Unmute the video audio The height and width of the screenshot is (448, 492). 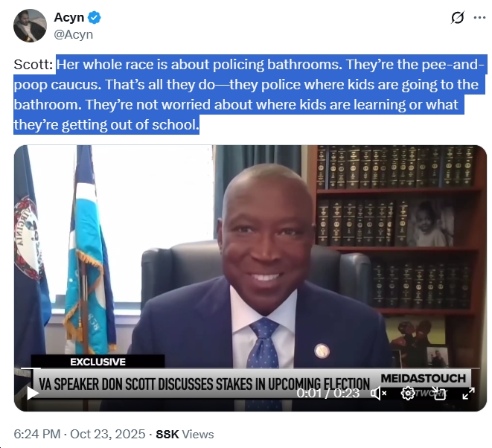(x=378, y=393)
